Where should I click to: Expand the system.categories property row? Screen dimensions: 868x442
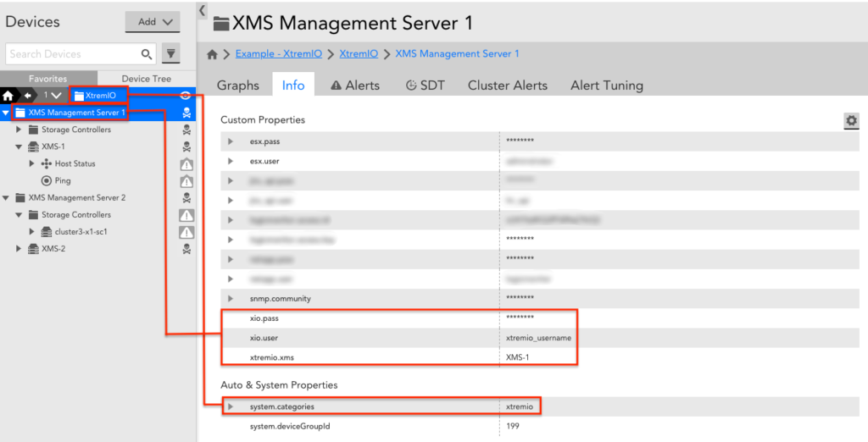coord(231,406)
